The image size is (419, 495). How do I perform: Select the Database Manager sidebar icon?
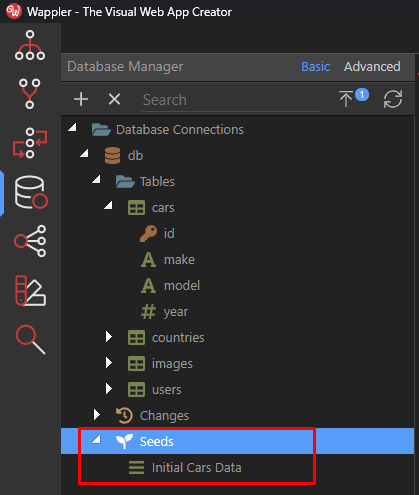pos(31,192)
